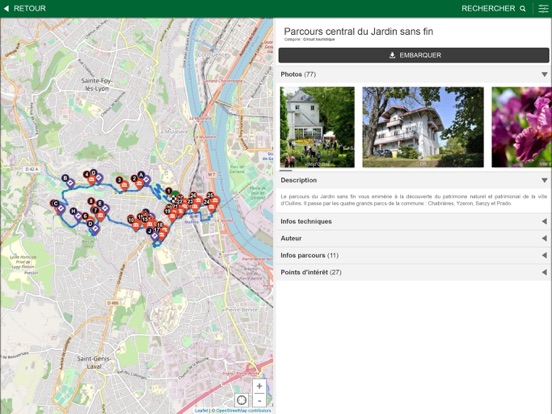Screen dimensions: 552x414
Task: Collapse the Photos (77) section
Action: [414, 74]
